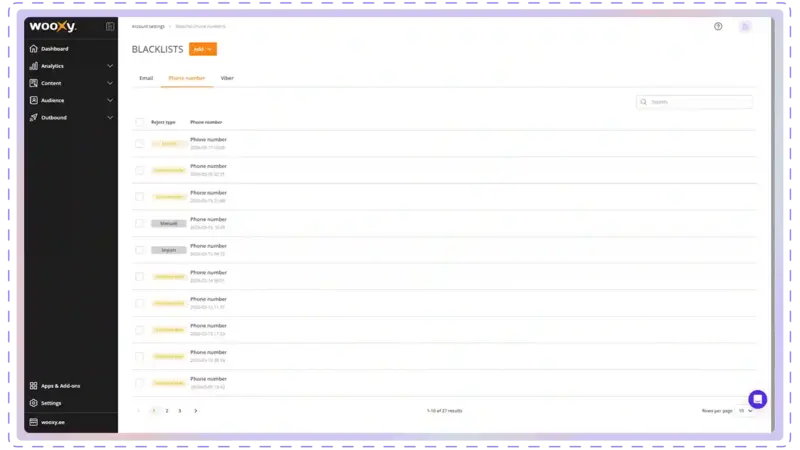
Task: Check the first phone number row checkbox
Action: click(x=140, y=144)
